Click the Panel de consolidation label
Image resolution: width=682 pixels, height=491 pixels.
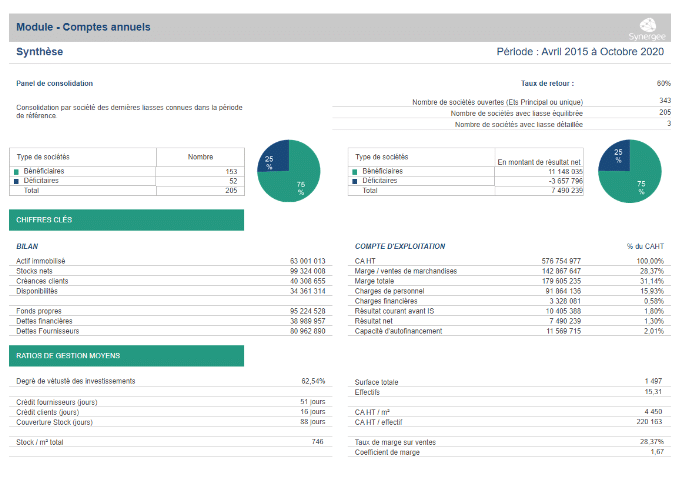point(55,84)
